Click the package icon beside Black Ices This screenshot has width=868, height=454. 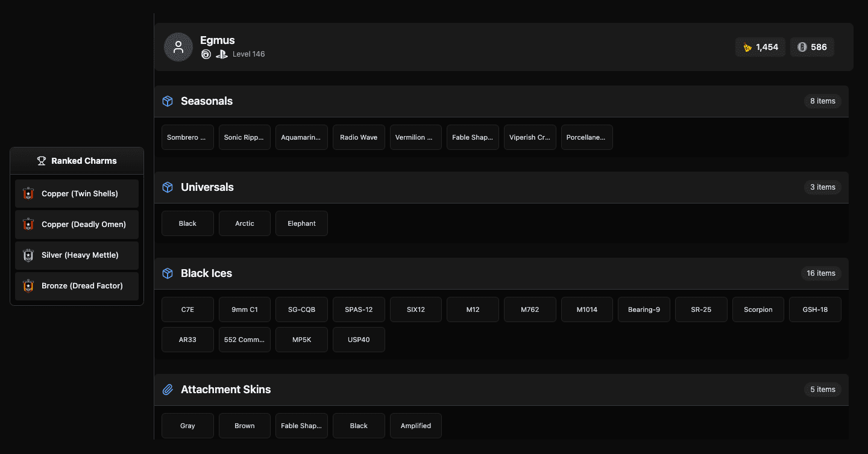[x=168, y=273]
